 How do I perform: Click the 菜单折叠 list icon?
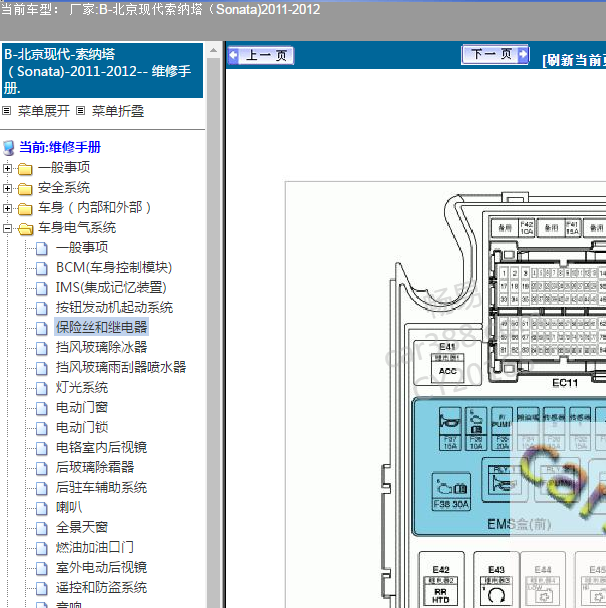(x=80, y=111)
